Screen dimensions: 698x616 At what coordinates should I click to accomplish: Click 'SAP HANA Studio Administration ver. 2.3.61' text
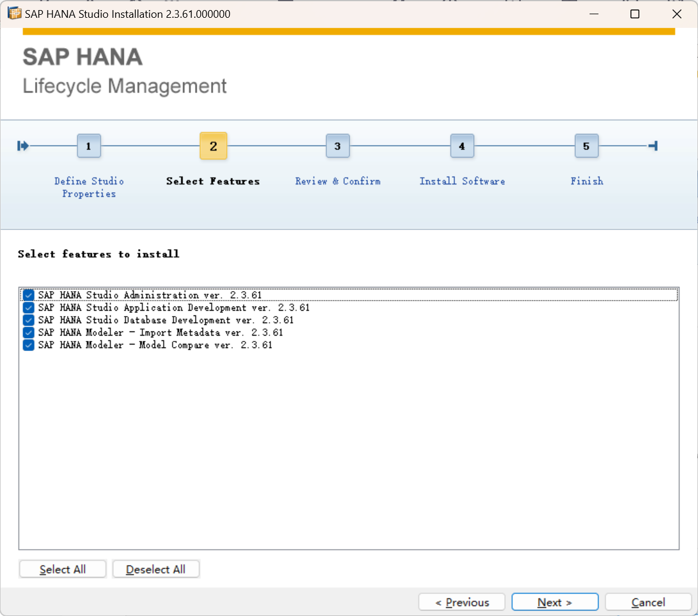149,295
